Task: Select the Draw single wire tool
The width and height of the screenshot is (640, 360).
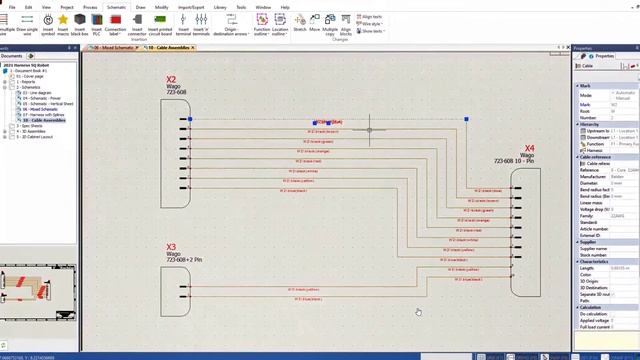Action: (27, 24)
